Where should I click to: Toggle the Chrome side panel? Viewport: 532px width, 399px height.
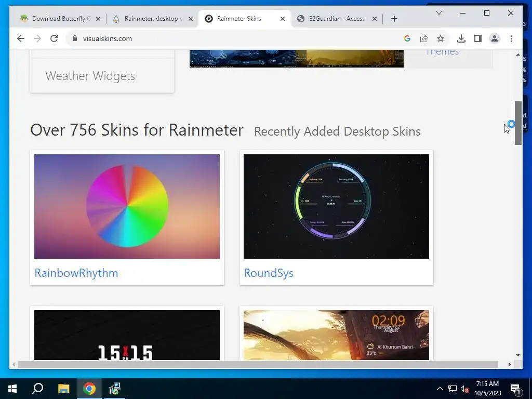478,38
